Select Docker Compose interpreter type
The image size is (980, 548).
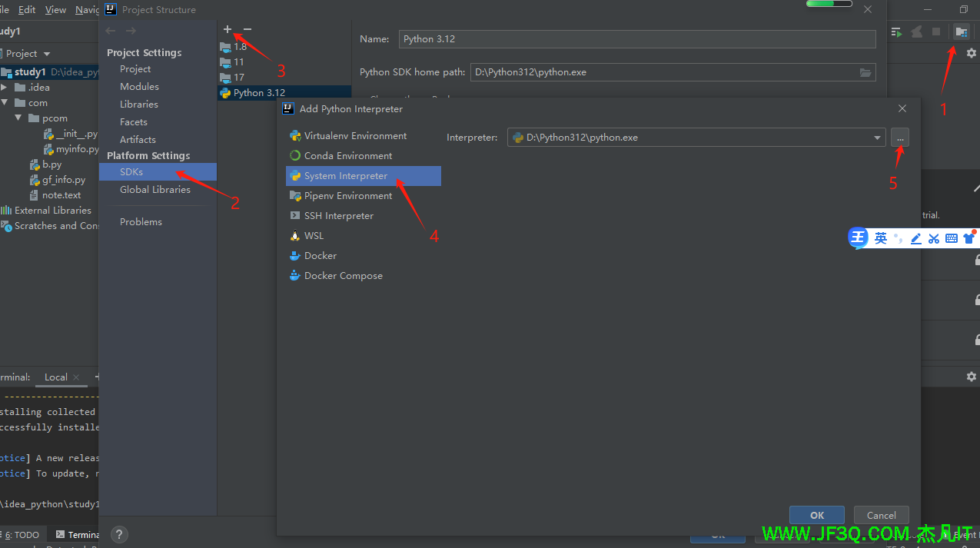tap(343, 276)
